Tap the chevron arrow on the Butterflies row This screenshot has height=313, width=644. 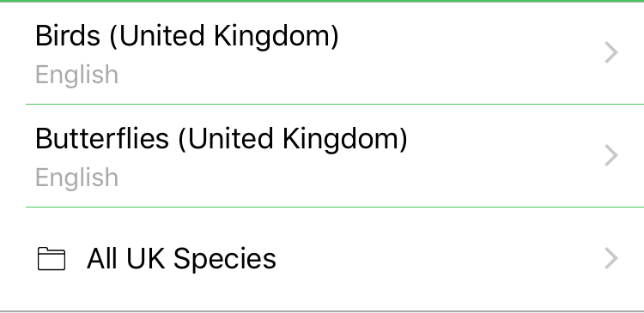click(611, 156)
